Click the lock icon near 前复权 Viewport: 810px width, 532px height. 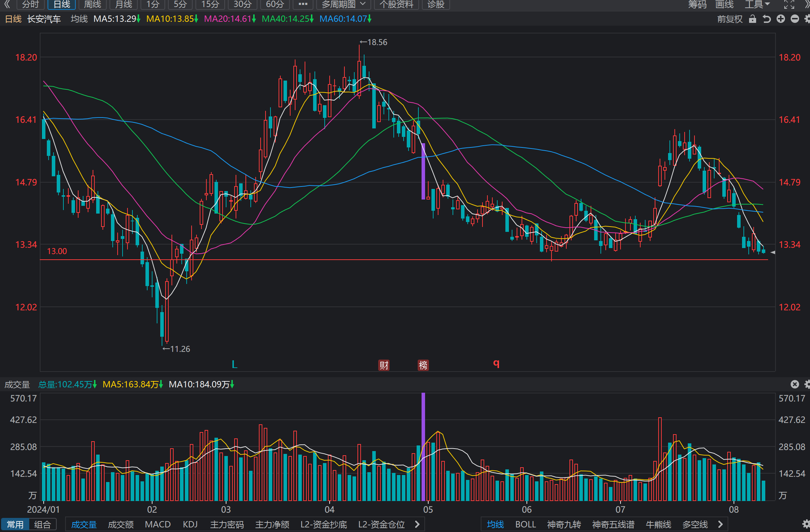tap(753, 19)
